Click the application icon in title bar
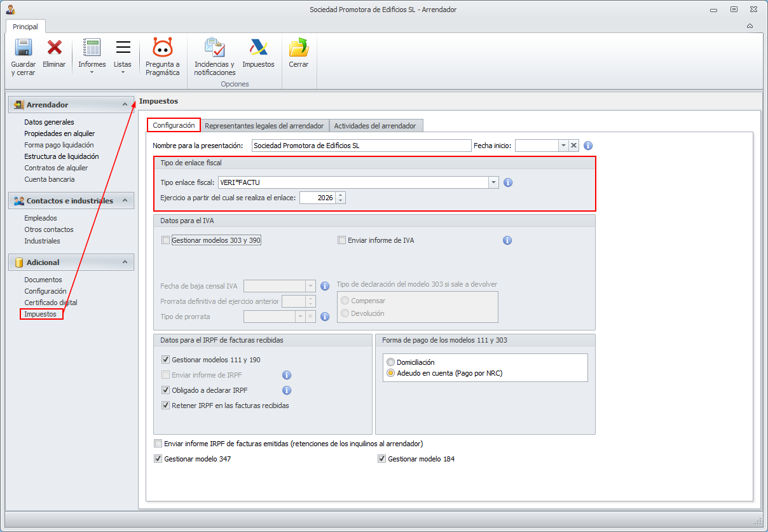The width and height of the screenshot is (768, 532). point(11,10)
